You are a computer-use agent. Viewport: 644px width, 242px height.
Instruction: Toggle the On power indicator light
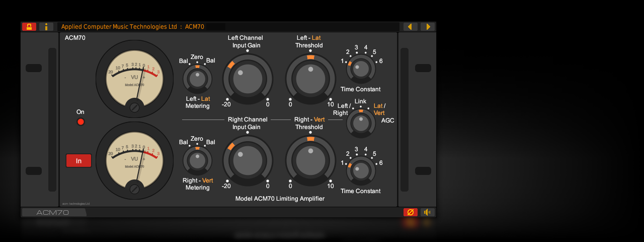point(80,122)
